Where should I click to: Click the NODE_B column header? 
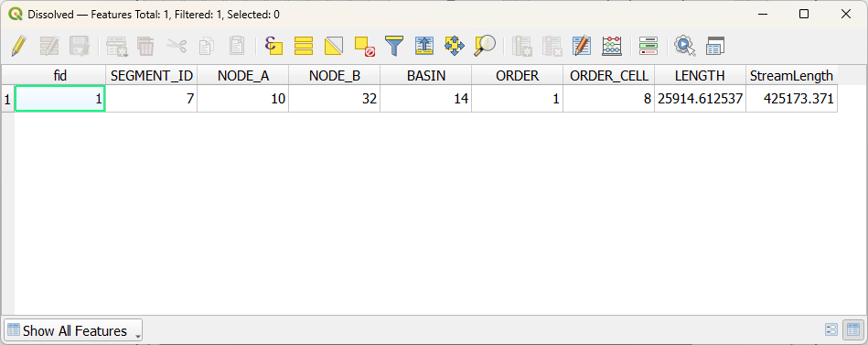tap(335, 76)
